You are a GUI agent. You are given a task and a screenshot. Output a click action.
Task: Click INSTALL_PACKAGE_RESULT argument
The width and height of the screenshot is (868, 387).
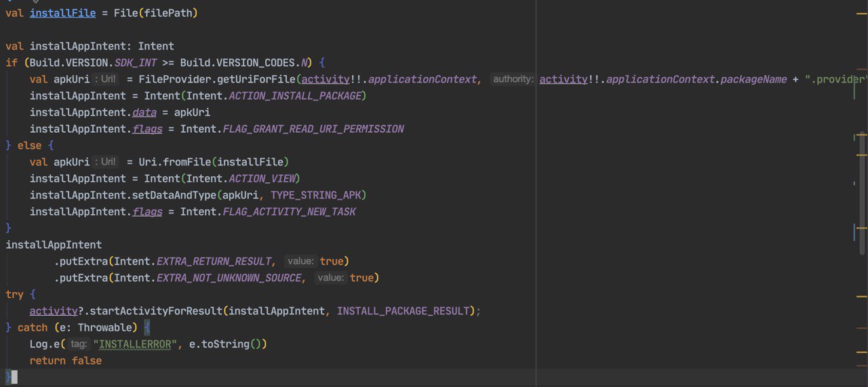coord(403,311)
